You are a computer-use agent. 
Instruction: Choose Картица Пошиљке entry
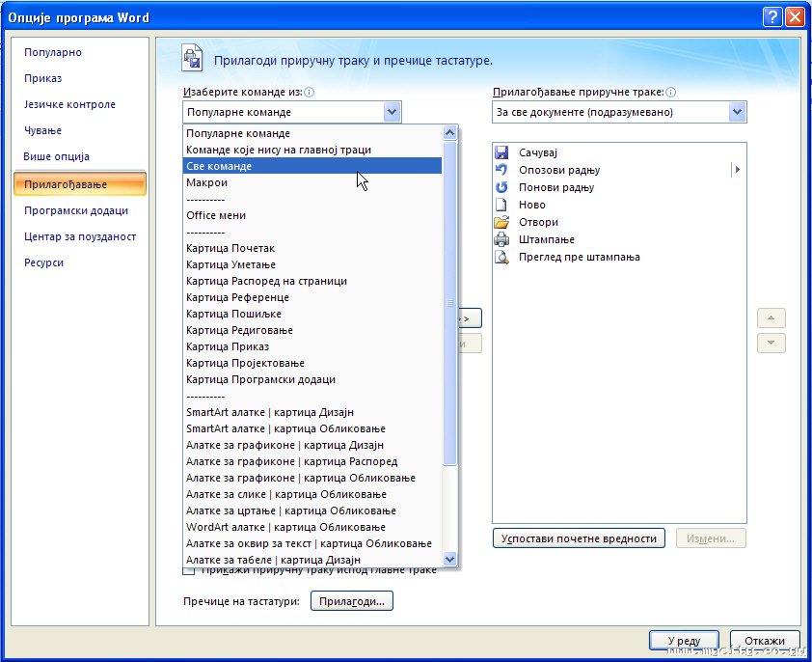point(312,314)
